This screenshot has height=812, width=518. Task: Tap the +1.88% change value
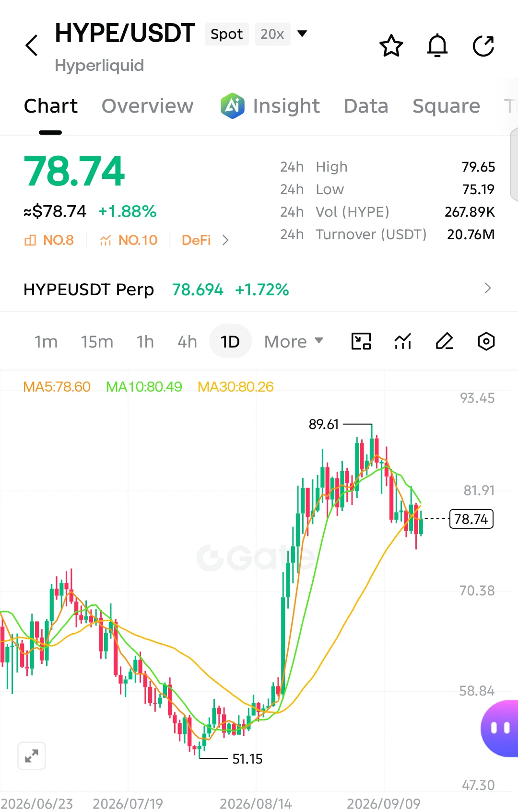(x=128, y=211)
